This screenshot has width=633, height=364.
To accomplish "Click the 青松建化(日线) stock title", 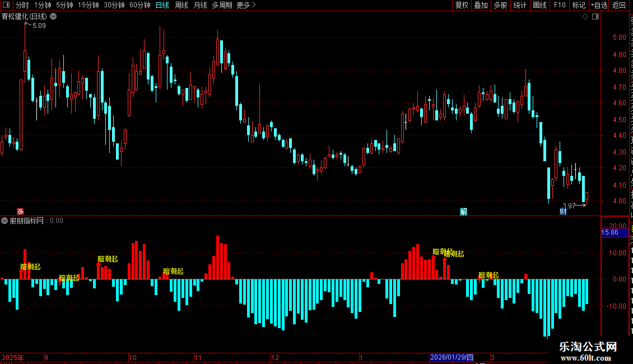I will pos(24,17).
